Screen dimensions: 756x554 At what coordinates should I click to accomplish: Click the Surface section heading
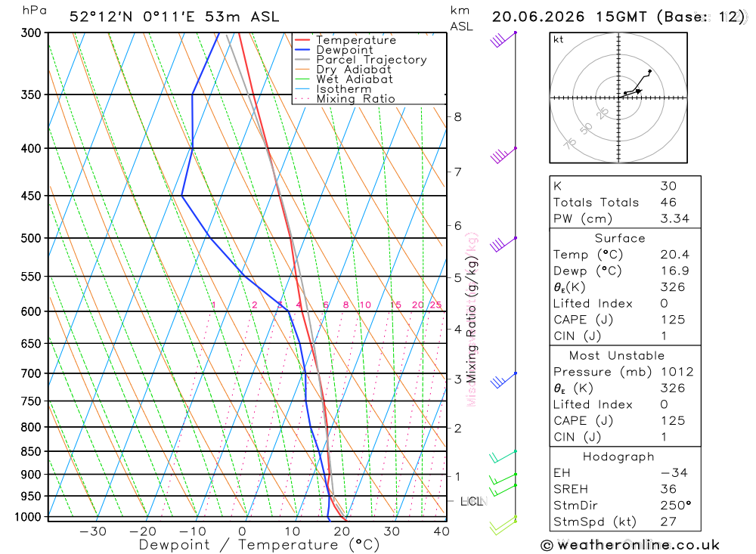(x=620, y=239)
